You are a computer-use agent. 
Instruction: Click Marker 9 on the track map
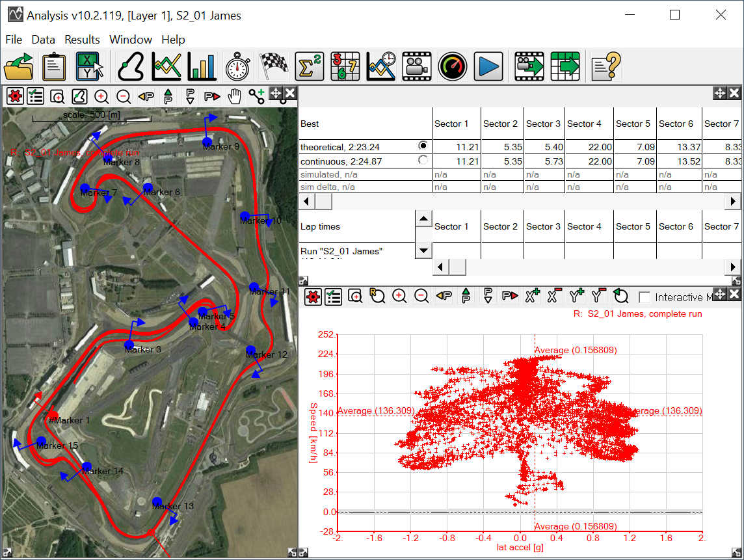point(207,141)
